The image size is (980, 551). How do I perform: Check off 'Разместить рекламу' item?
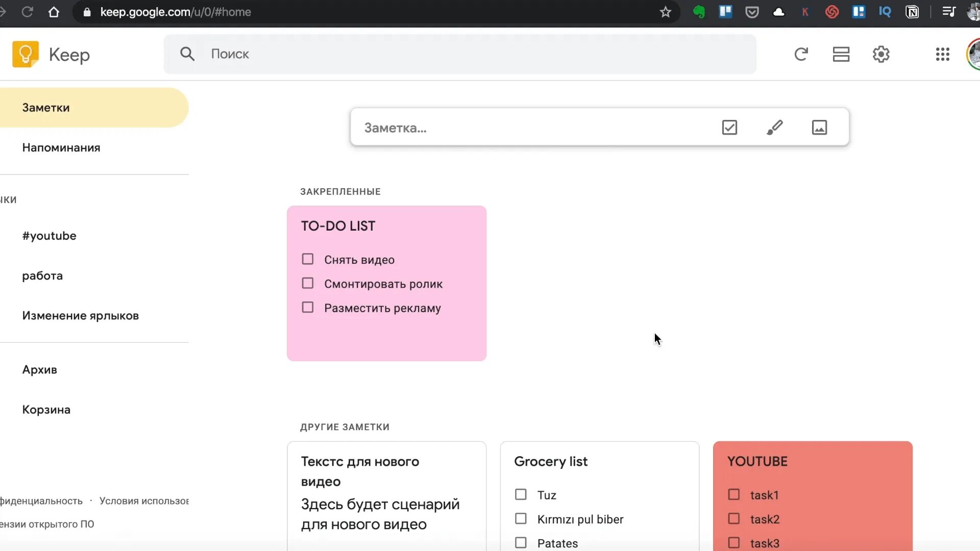click(x=307, y=307)
